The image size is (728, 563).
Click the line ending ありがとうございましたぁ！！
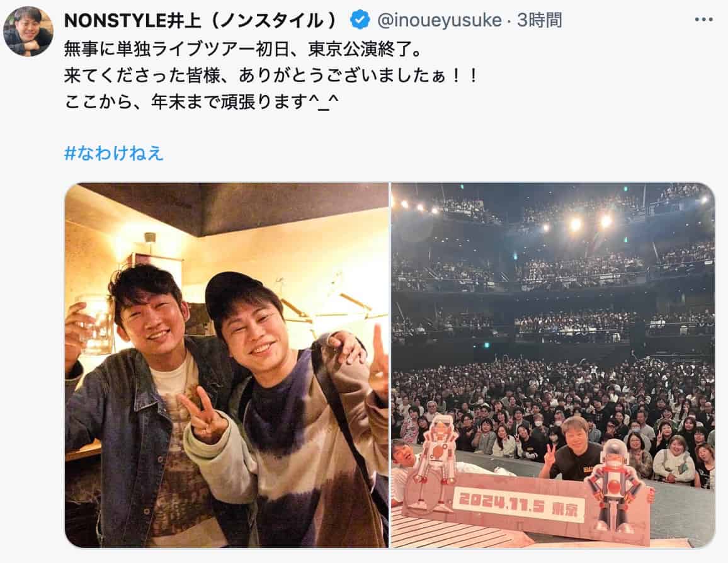[x=271, y=75]
